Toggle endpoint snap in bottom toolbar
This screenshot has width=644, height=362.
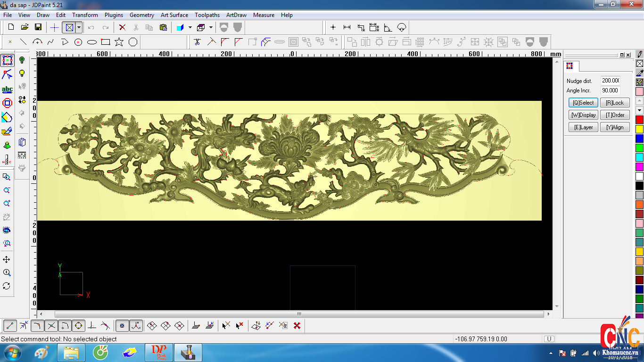pos(10,325)
